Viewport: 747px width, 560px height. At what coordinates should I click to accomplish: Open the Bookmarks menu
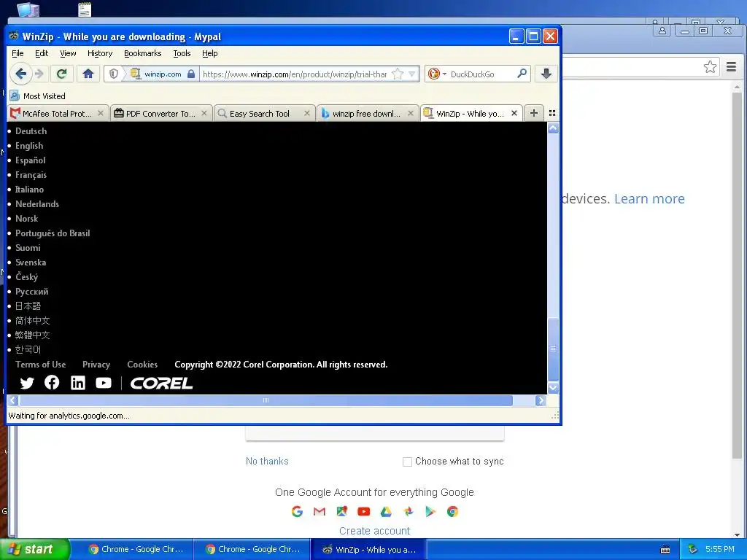pos(142,53)
